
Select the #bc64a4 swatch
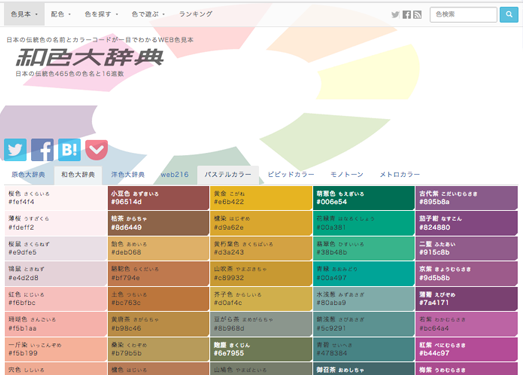pos(467,324)
